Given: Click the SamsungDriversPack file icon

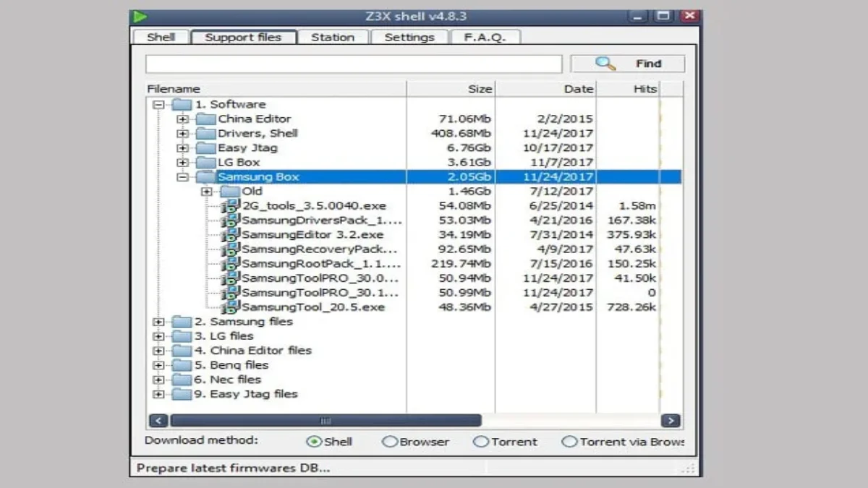Looking at the screenshot, I should 231,221.
